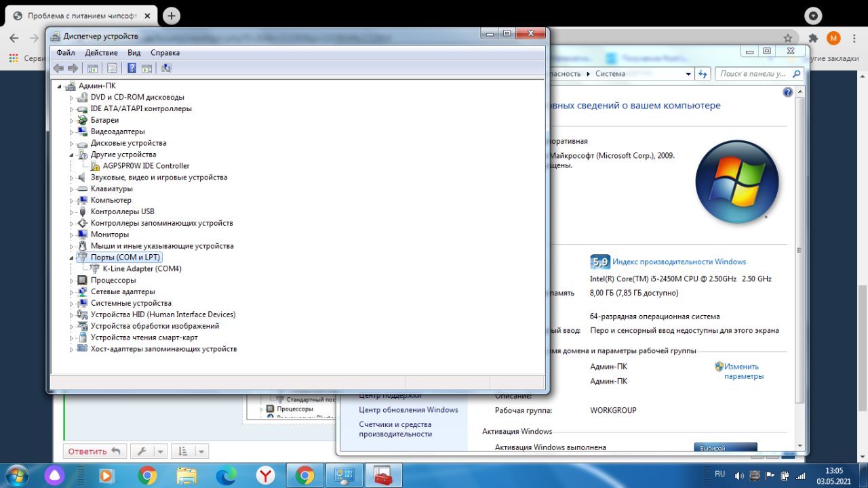The height and width of the screenshot is (488, 868).
Task: Collapse the Другие устройства node
Action: point(71,155)
